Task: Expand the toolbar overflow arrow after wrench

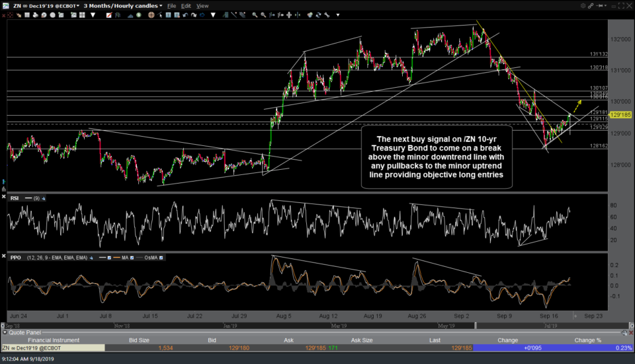Action: point(338,15)
